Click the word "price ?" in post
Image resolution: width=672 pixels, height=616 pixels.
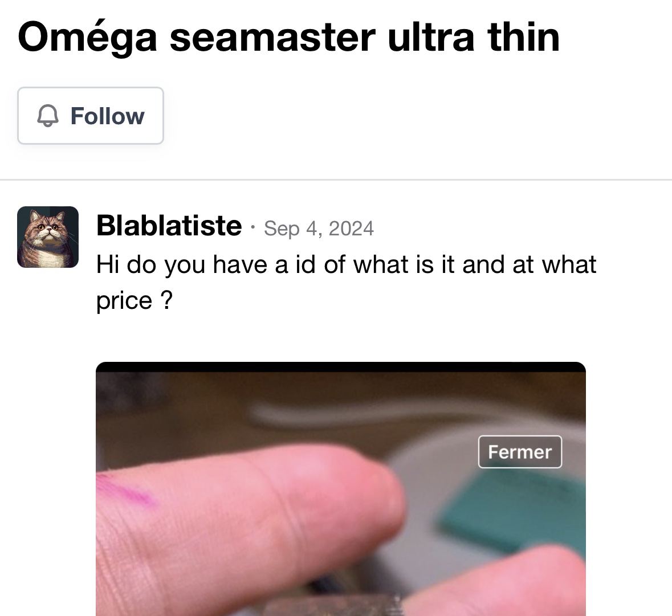click(134, 301)
